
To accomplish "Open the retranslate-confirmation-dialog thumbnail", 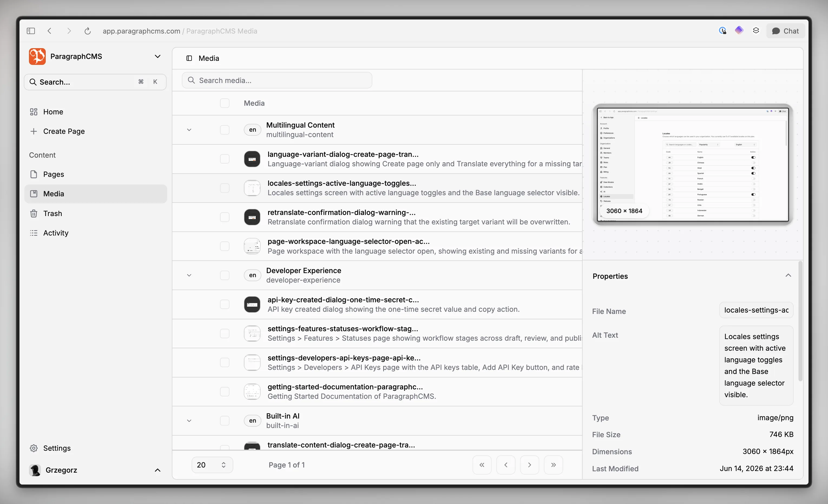I will [252, 217].
